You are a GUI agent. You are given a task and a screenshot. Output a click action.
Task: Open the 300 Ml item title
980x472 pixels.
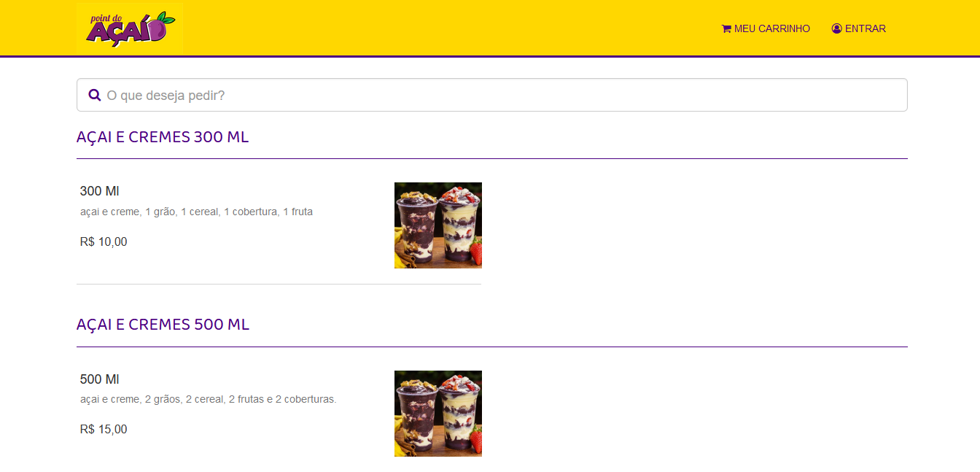pyautogui.click(x=100, y=191)
